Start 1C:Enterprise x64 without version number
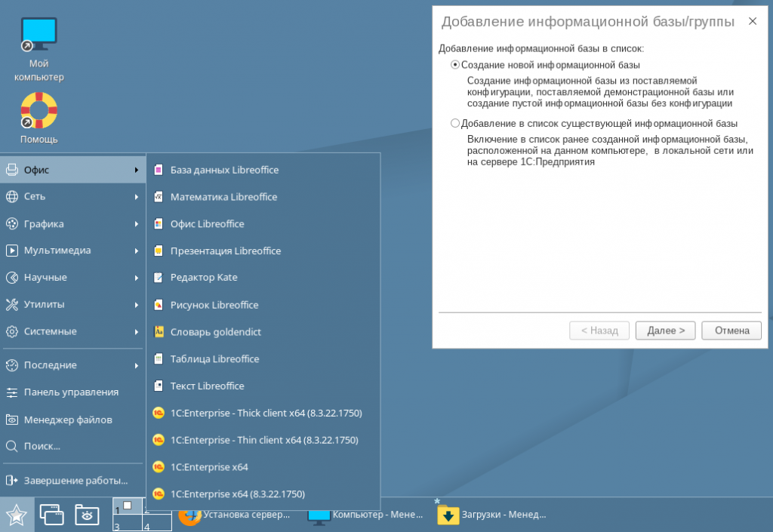 263,467
